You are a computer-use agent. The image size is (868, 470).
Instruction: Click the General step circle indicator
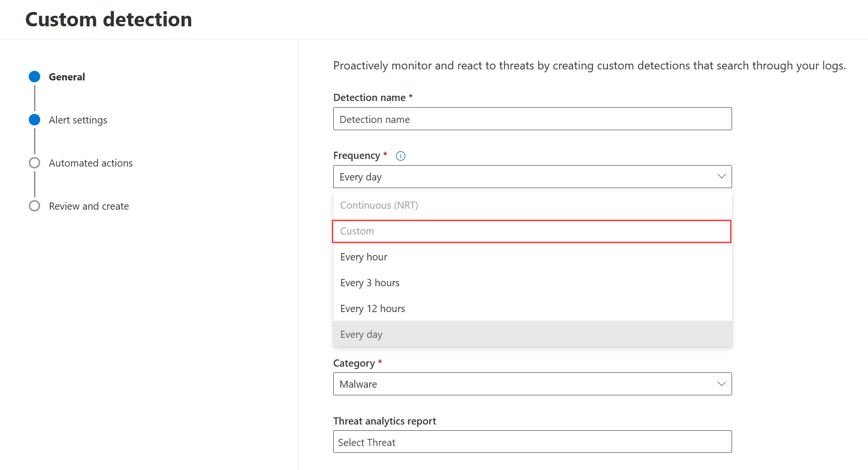click(x=34, y=77)
